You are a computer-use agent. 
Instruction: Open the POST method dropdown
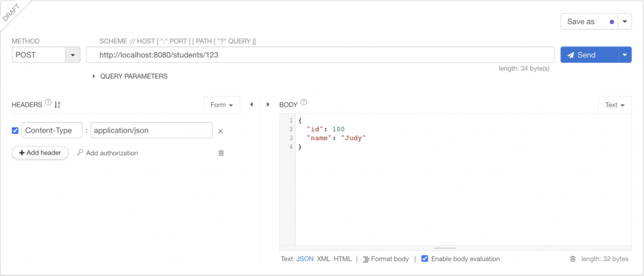click(x=74, y=55)
